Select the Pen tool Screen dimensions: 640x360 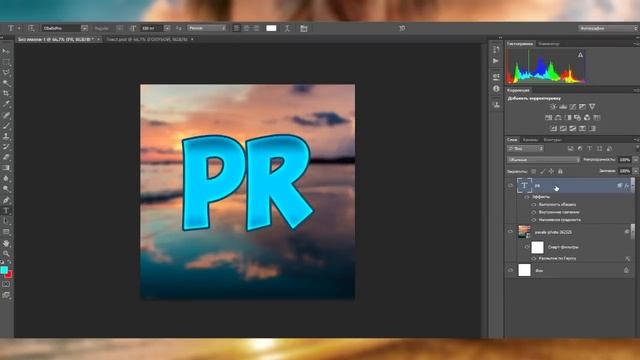pyautogui.click(x=6, y=200)
